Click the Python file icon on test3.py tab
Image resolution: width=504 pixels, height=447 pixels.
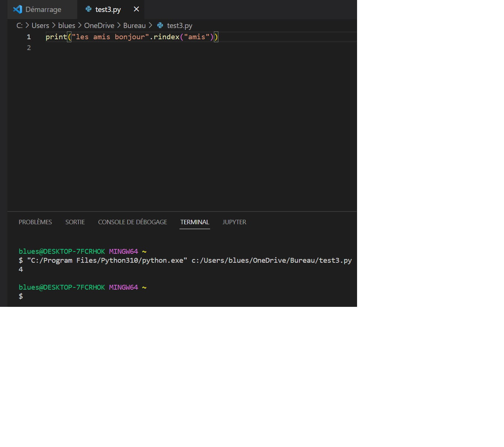click(x=89, y=9)
